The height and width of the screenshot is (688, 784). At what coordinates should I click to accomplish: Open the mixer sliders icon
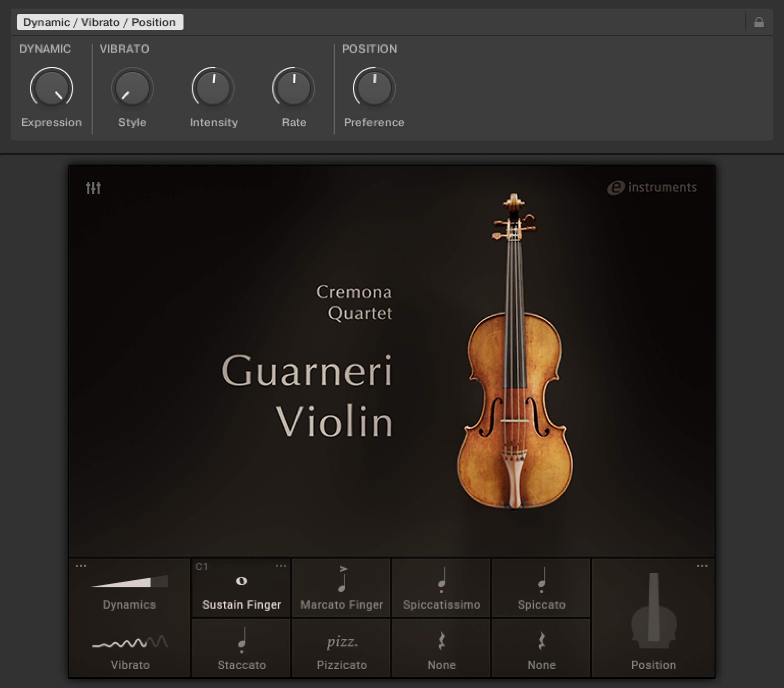point(93,188)
